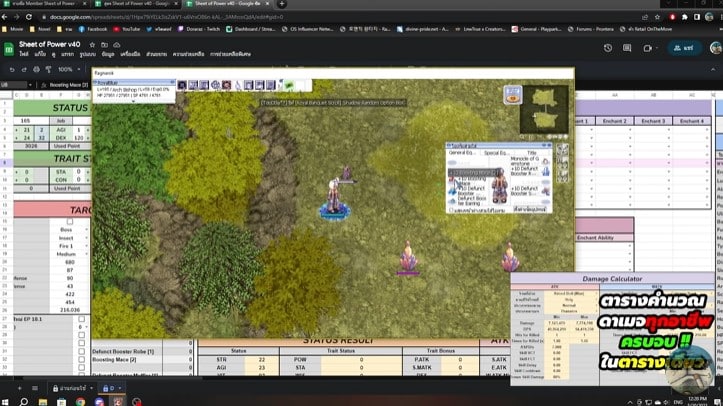Collapse the Sheets toolbar with the chevron
Screen dimensions: 723x406
[713, 70]
